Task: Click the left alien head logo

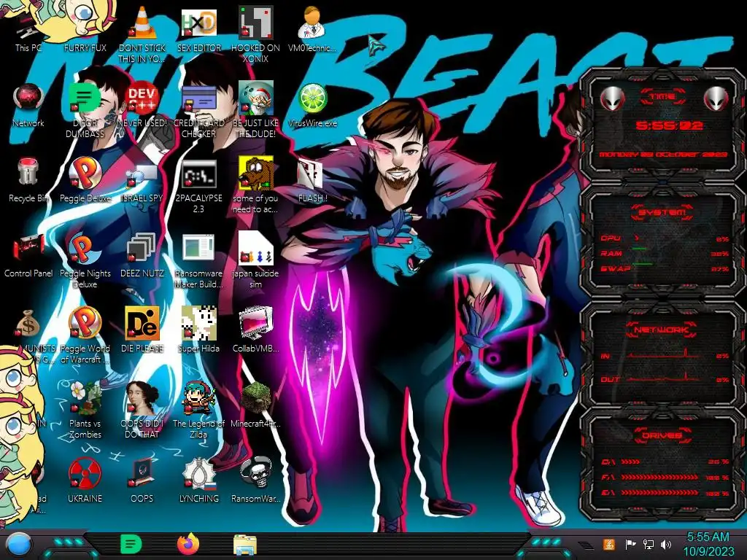Action: coord(612,98)
